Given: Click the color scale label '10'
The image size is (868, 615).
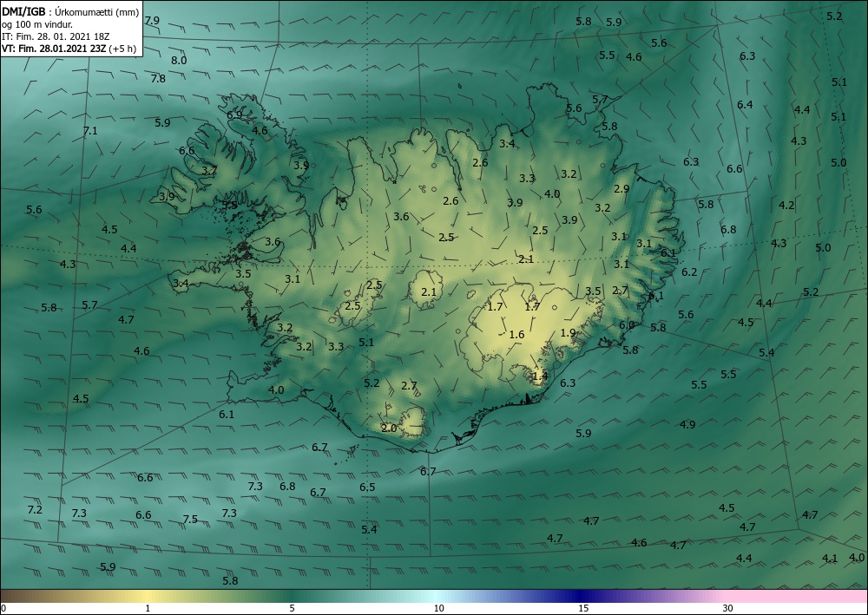Looking at the screenshot, I should [x=438, y=608].
